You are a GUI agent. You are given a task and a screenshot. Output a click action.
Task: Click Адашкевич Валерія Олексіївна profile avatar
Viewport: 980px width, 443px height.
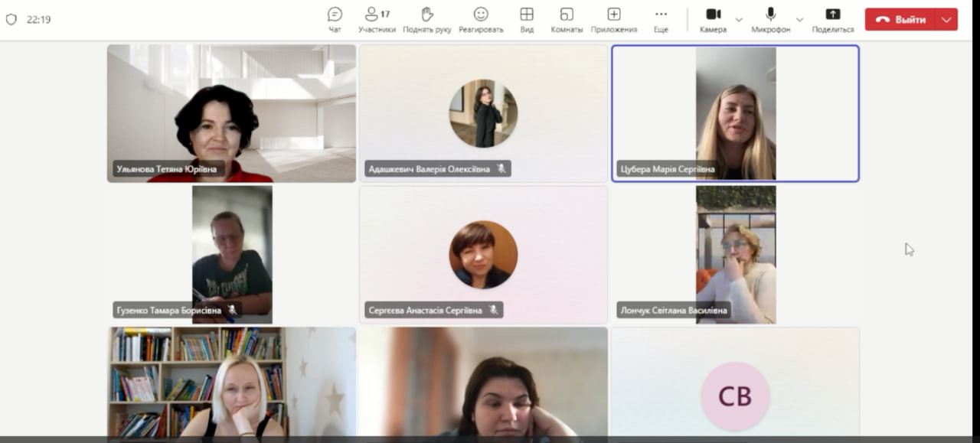pos(483,113)
